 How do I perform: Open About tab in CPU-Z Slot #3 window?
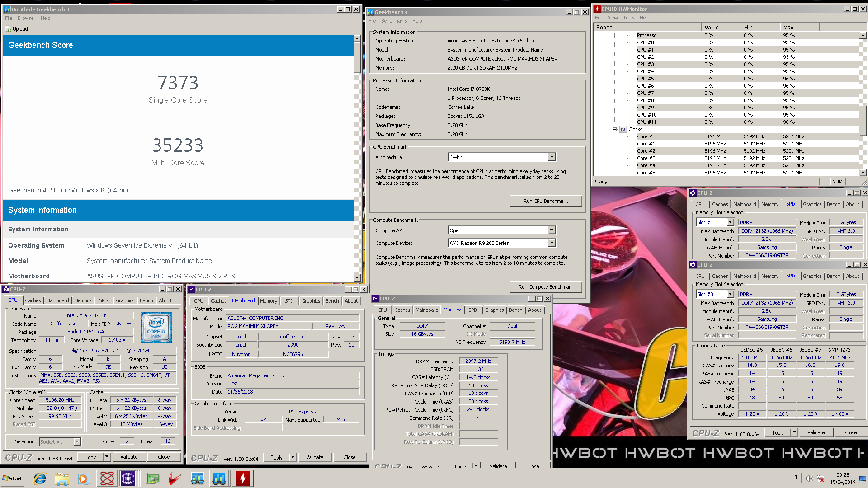coord(853,276)
